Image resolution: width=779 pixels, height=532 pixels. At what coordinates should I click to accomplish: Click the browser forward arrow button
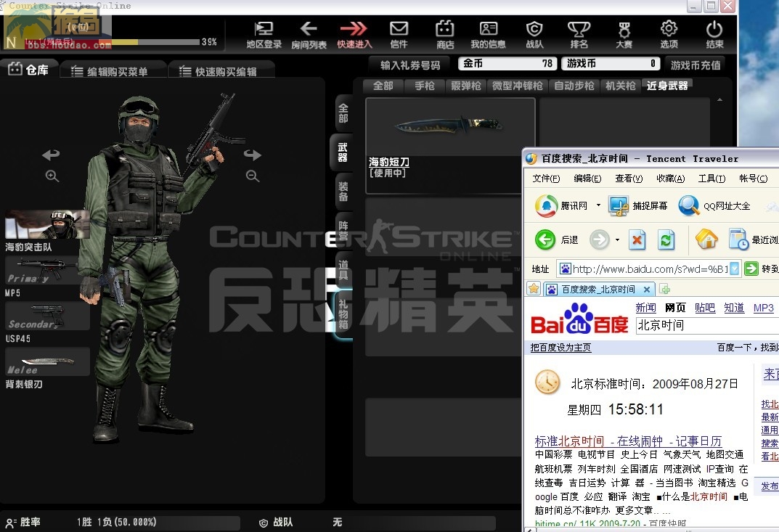tap(599, 240)
